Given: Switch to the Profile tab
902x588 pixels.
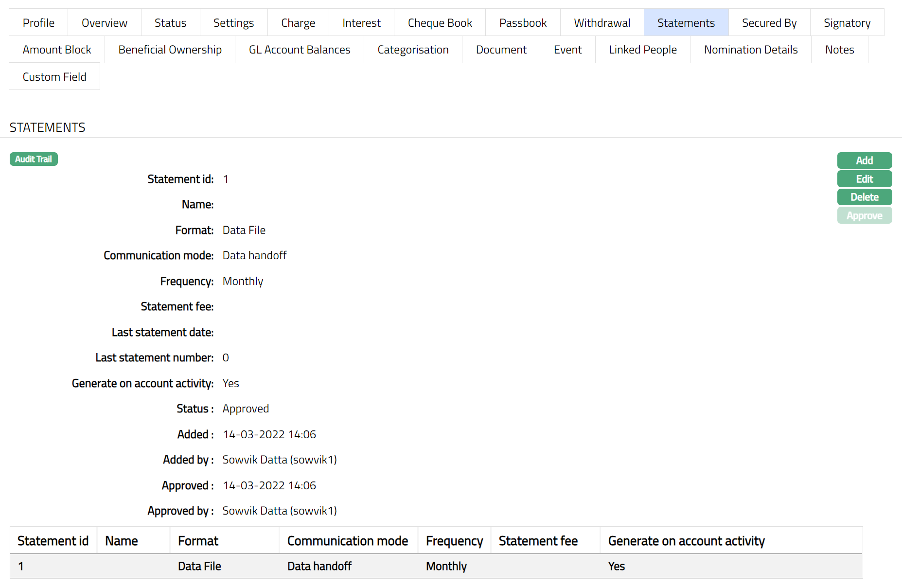Looking at the screenshot, I should (x=38, y=23).
